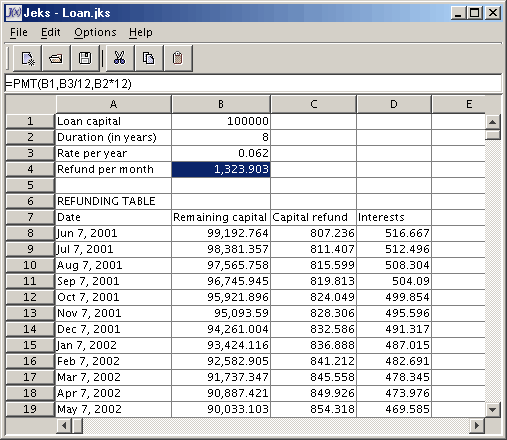The width and height of the screenshot is (507, 440).
Task: Click the horizontal scrollbar left arrow
Action: click(x=64, y=425)
